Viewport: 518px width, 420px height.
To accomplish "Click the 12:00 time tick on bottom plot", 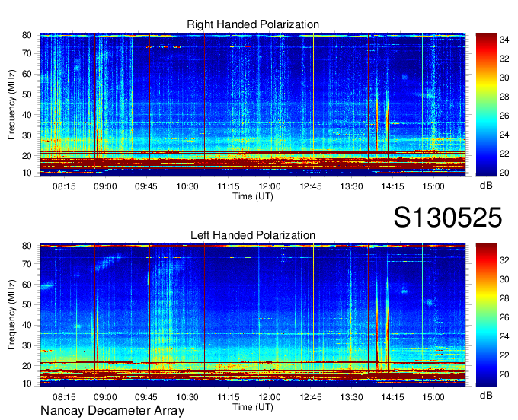I will [270, 397].
